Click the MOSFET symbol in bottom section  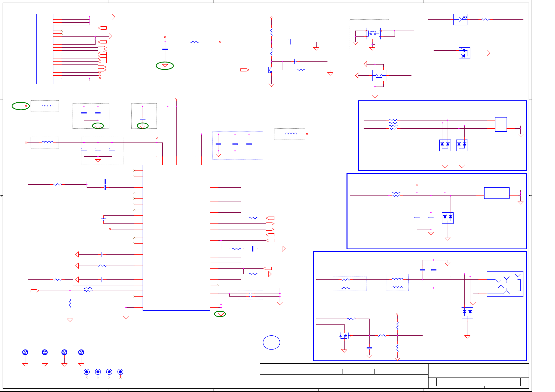344,336
